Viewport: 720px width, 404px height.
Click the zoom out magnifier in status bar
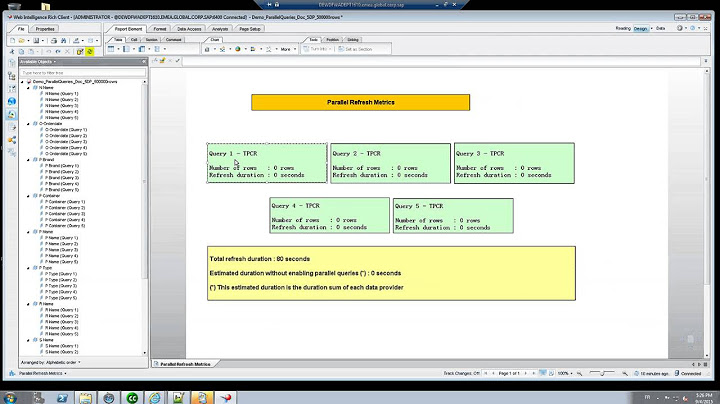579,374
